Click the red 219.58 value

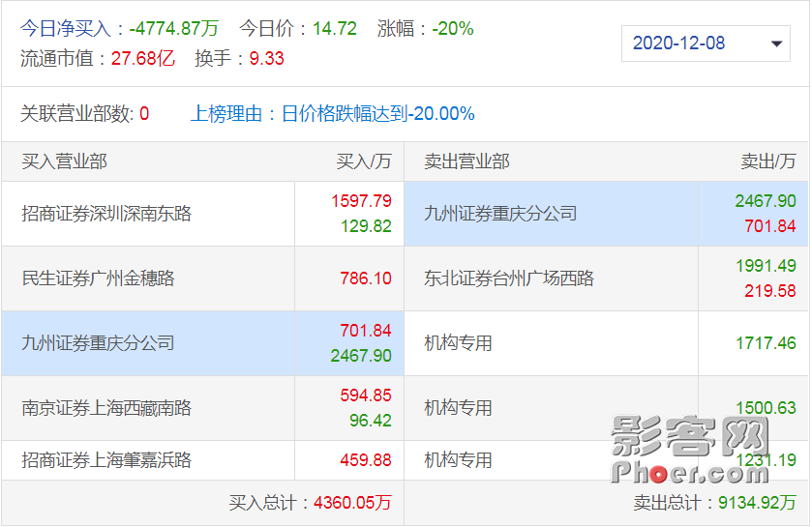pyautogui.click(x=770, y=291)
